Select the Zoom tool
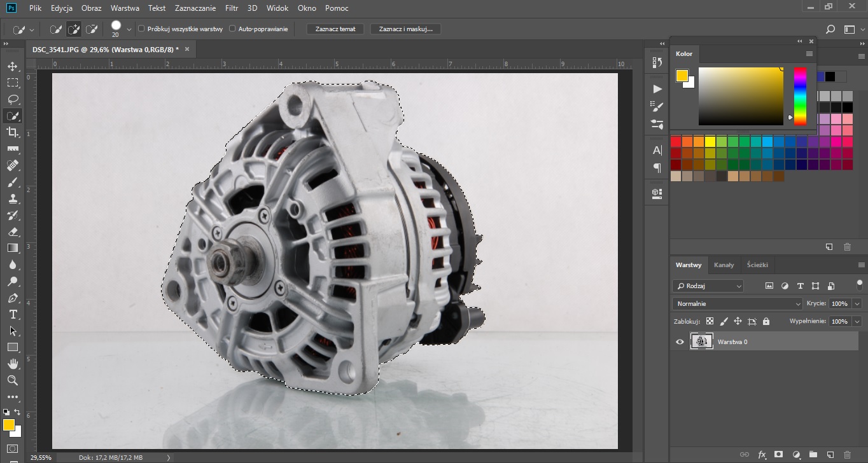The height and width of the screenshot is (463, 868). [x=13, y=380]
